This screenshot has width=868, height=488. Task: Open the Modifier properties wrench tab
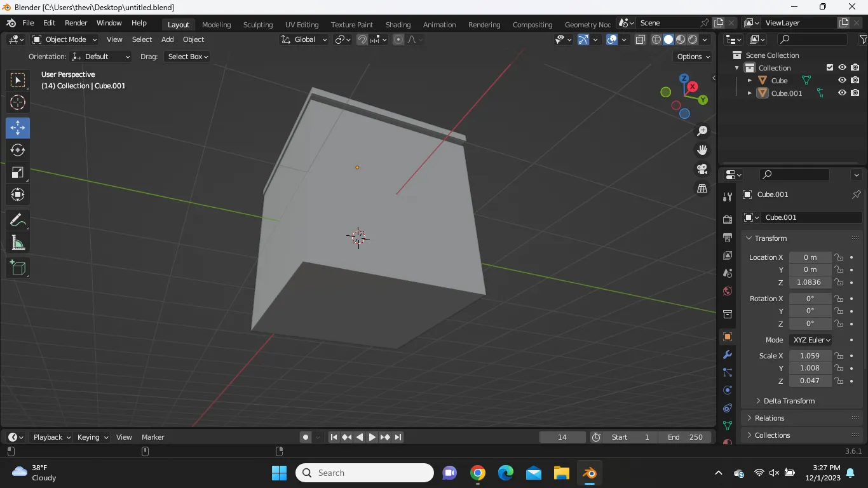pos(728,355)
